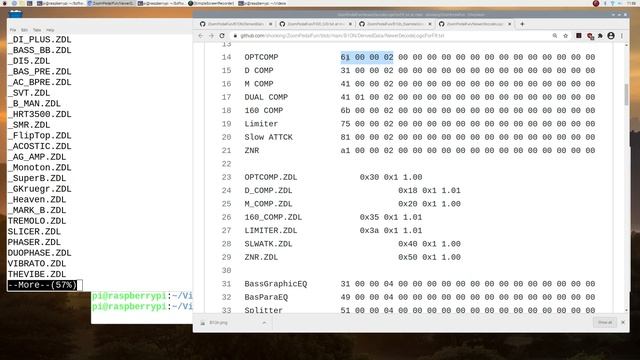Launch the terminal icon in taskbar

click(x=30, y=3)
